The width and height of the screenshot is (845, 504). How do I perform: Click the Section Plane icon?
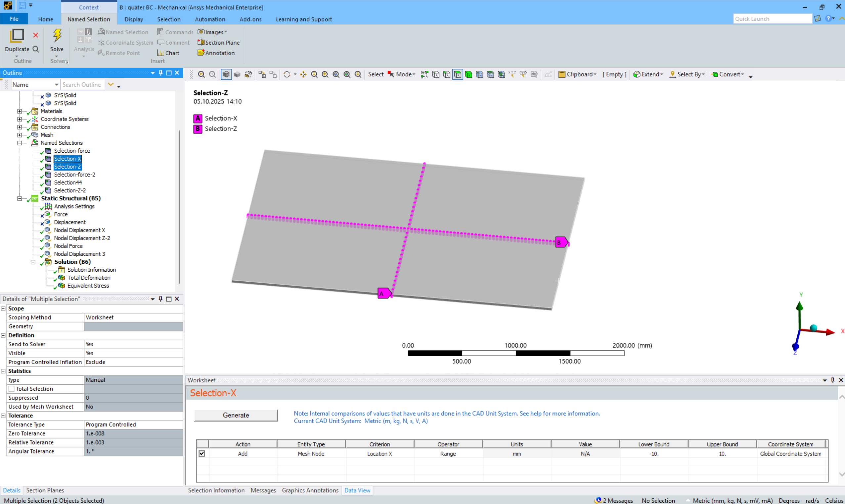click(201, 42)
